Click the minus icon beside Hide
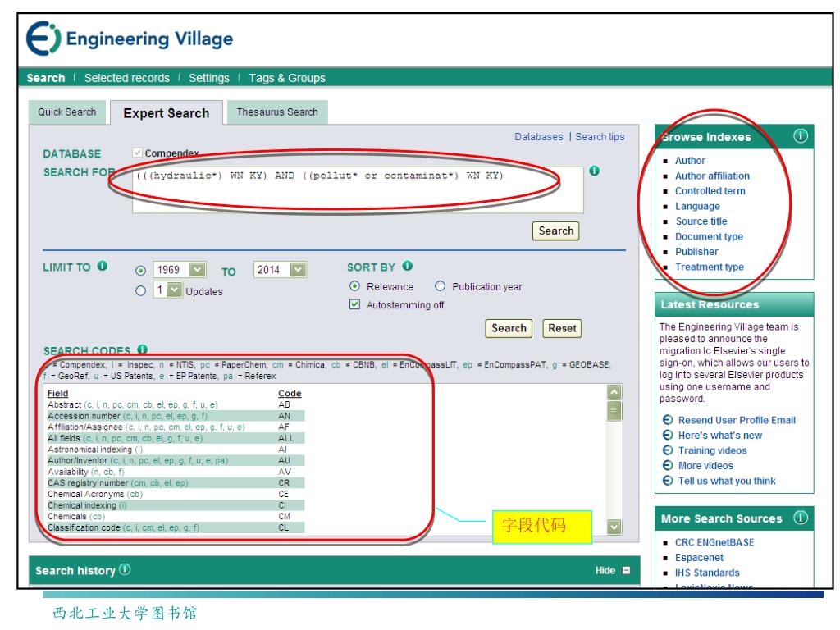Screen dimensions: 840x630 [x=626, y=571]
